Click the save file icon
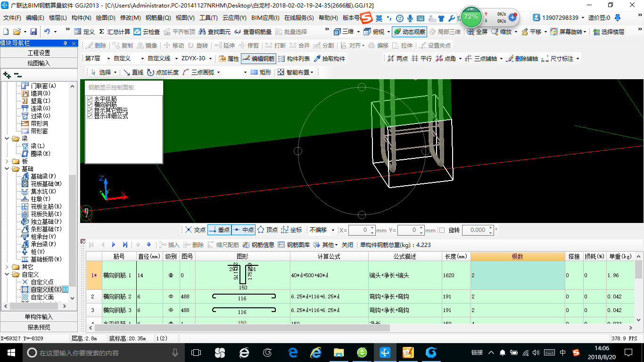 tap(33, 32)
